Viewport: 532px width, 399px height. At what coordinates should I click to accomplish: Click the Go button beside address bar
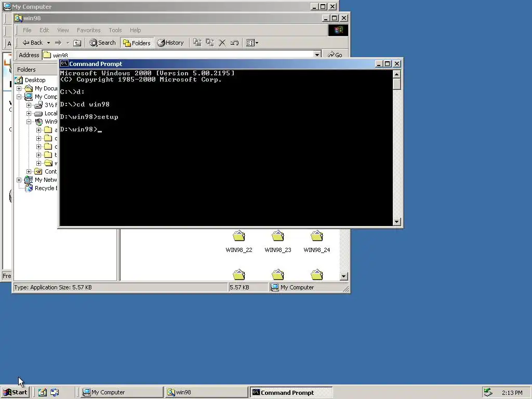(x=335, y=55)
